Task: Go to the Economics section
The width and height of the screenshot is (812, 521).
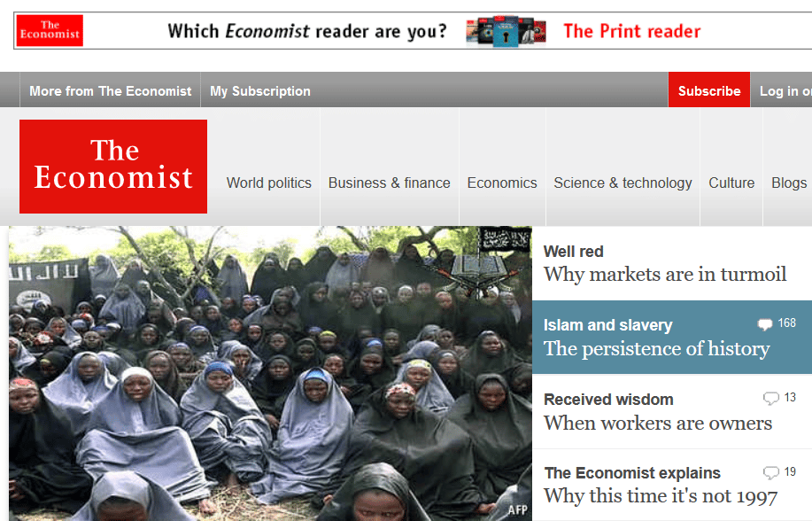Action: pyautogui.click(x=502, y=183)
